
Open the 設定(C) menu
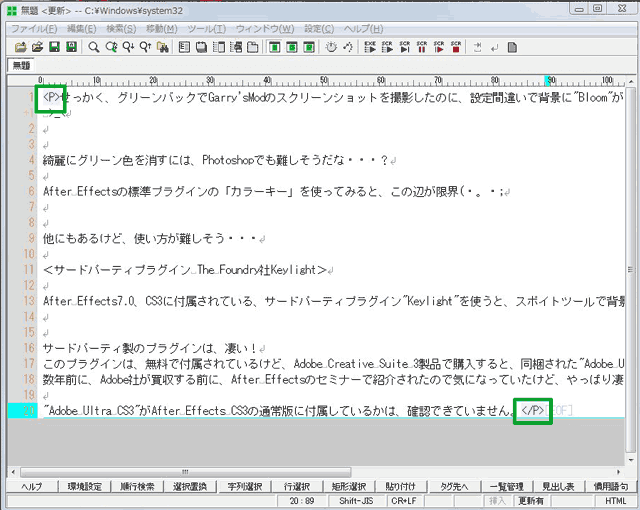[319, 28]
